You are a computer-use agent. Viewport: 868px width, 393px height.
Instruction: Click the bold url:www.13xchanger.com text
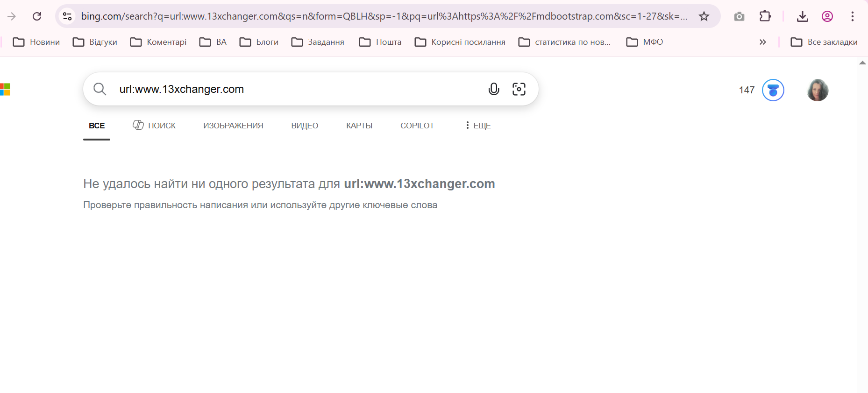(x=420, y=184)
